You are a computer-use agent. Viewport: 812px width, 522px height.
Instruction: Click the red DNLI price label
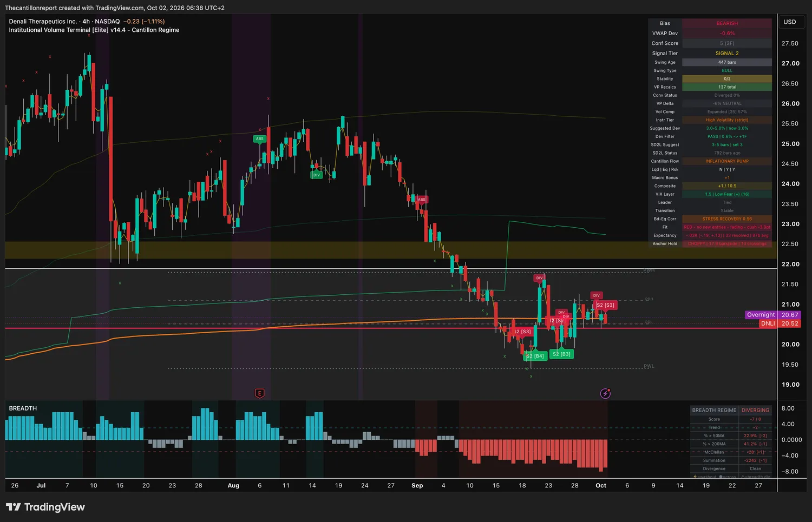pos(768,323)
